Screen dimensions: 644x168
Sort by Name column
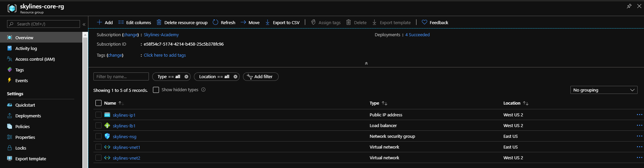tap(114, 103)
